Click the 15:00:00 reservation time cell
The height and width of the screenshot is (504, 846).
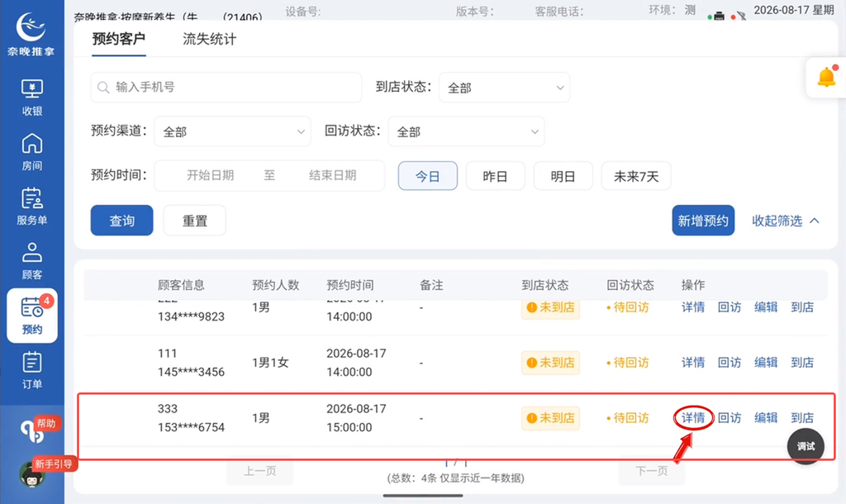pos(349,427)
